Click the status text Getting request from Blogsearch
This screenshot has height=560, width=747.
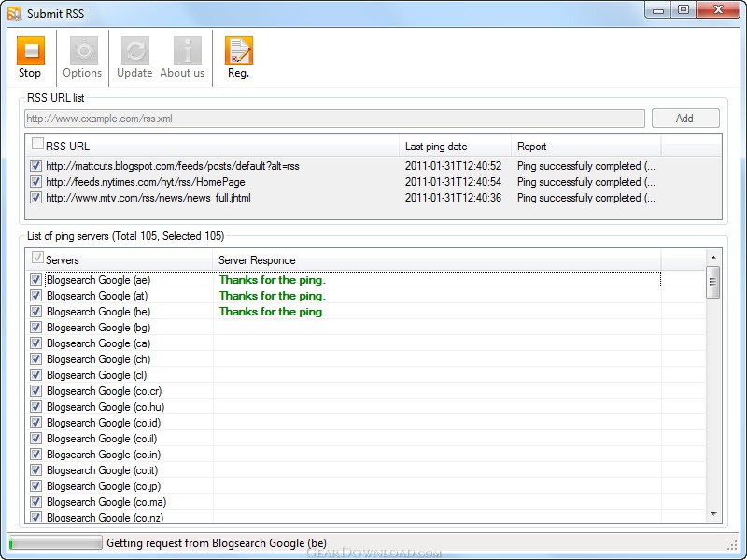(217, 543)
